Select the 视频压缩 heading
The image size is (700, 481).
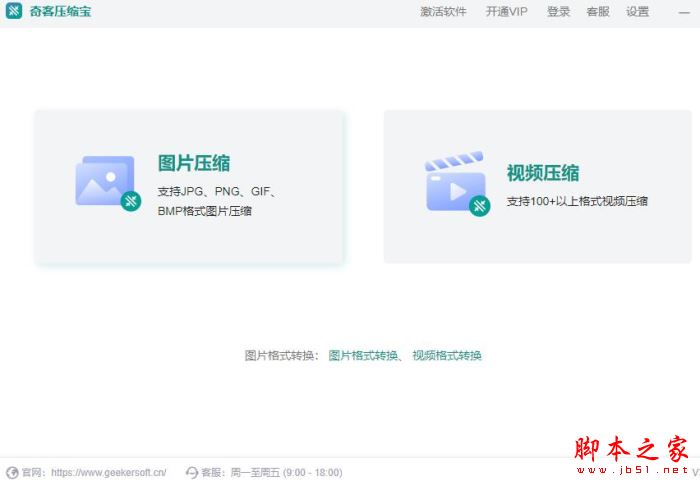543,173
